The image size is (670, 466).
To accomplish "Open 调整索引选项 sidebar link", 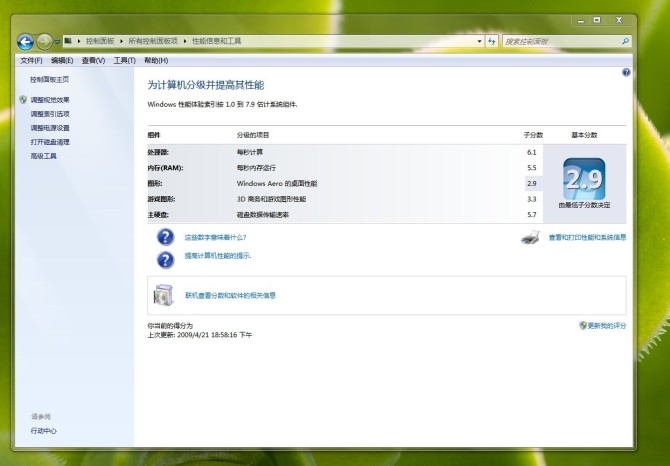I will pos(50,114).
